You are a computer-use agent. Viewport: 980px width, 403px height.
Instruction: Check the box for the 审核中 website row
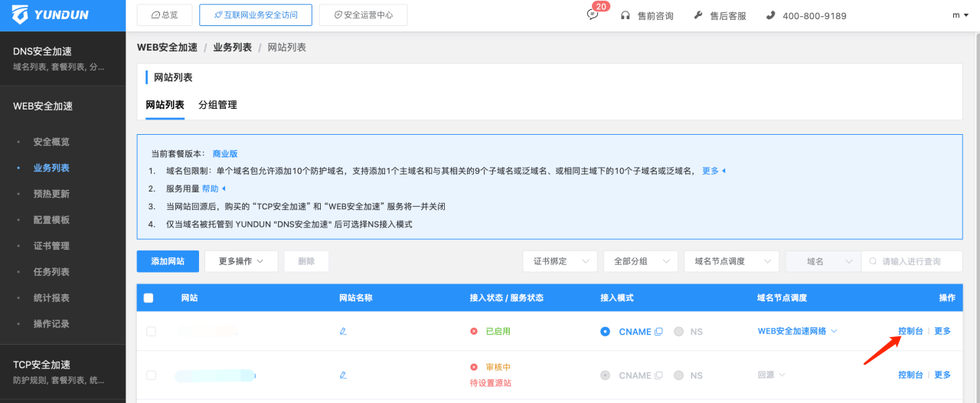pos(151,375)
